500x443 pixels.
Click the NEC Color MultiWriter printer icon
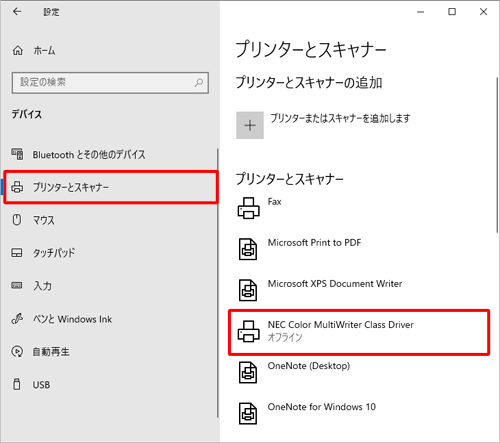(248, 331)
